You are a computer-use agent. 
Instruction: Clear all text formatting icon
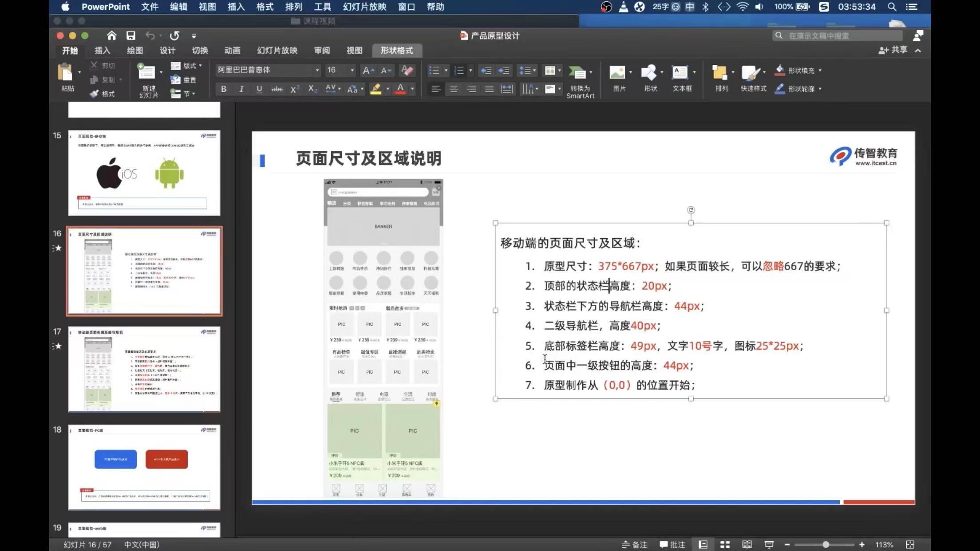click(407, 70)
